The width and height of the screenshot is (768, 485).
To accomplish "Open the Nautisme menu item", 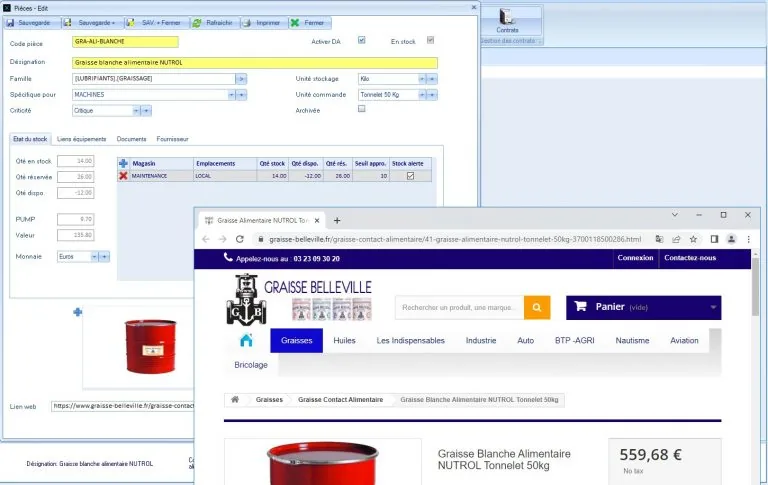I will [x=632, y=341].
